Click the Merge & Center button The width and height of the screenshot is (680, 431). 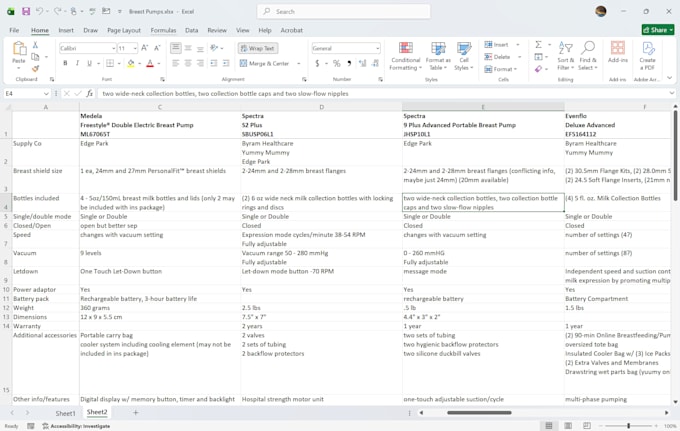tap(265, 63)
